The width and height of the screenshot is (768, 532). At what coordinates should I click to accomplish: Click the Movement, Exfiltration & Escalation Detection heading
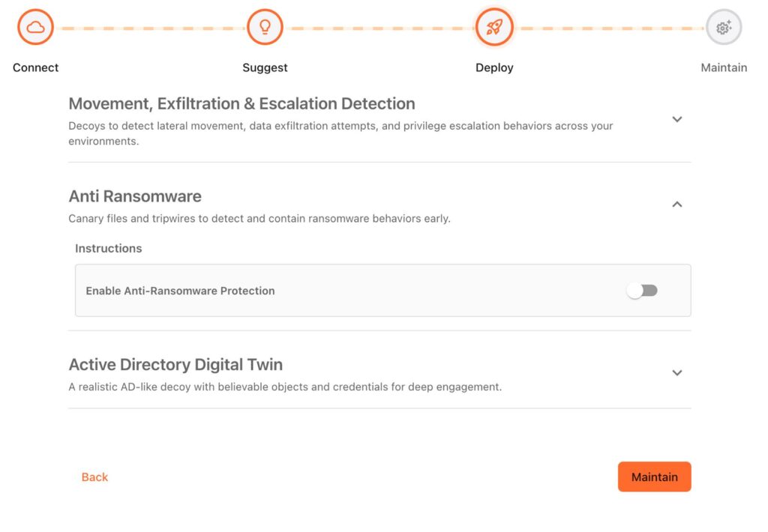[x=241, y=103]
